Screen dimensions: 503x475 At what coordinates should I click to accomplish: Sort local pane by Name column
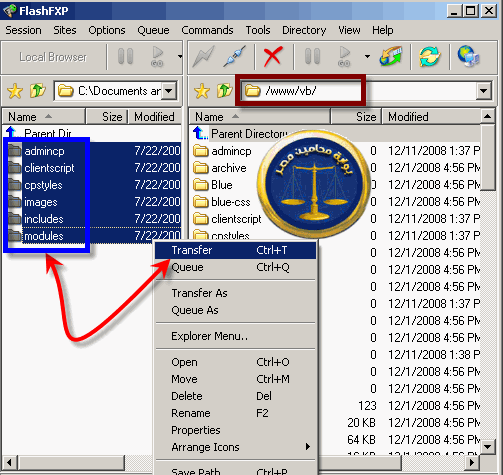point(44,117)
